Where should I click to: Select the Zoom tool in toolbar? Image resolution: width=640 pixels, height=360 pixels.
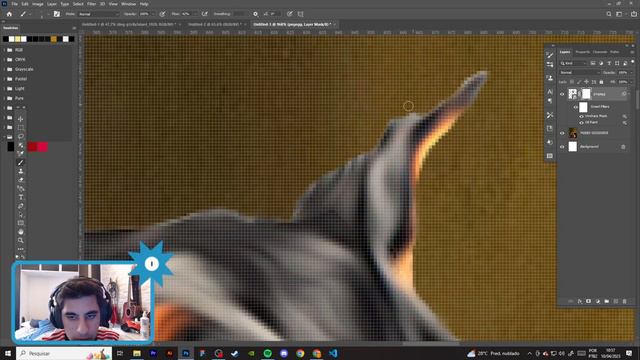coord(21,240)
